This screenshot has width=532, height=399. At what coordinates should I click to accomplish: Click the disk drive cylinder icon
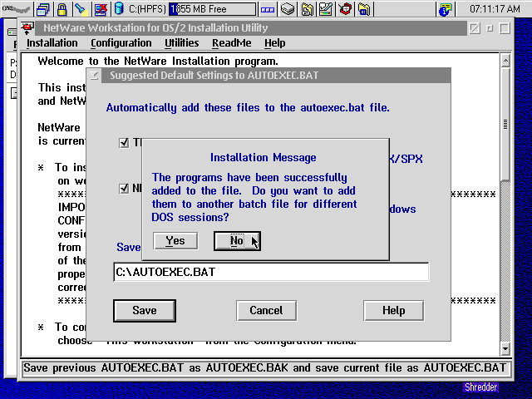119,9
